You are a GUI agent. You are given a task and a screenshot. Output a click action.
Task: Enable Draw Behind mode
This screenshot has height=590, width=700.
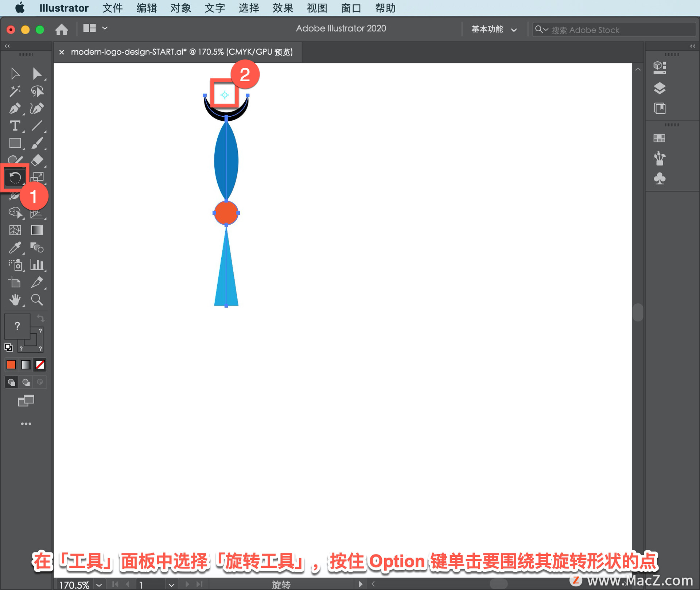(26, 382)
